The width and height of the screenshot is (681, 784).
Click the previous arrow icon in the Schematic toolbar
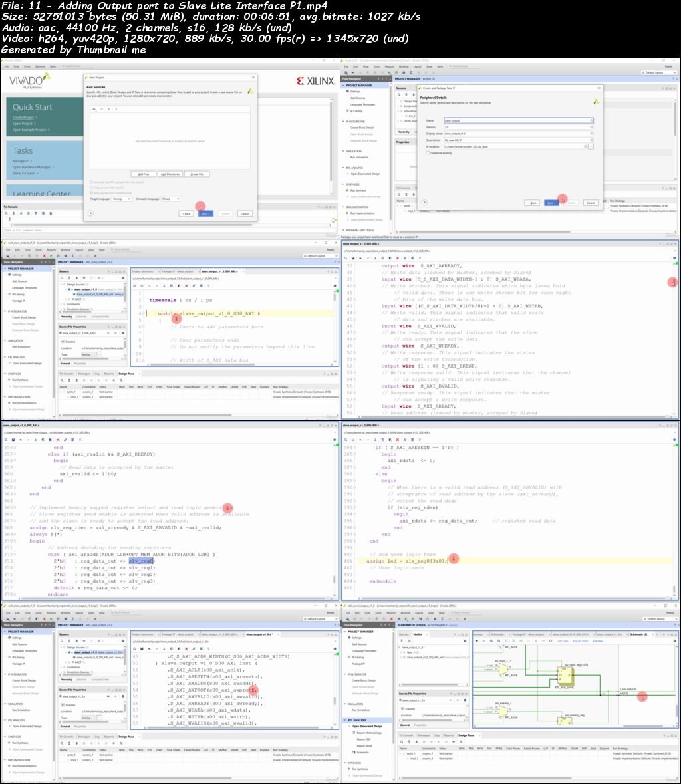point(476,641)
